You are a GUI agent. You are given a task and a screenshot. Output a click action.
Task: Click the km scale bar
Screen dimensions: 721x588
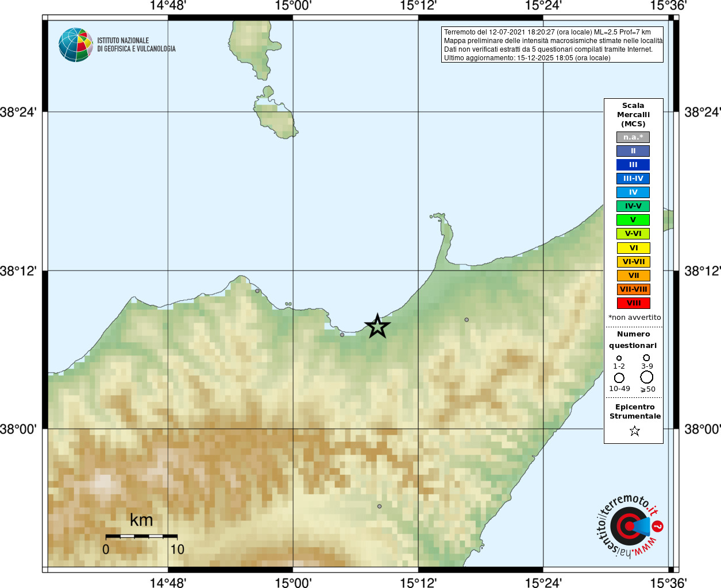tap(141, 536)
